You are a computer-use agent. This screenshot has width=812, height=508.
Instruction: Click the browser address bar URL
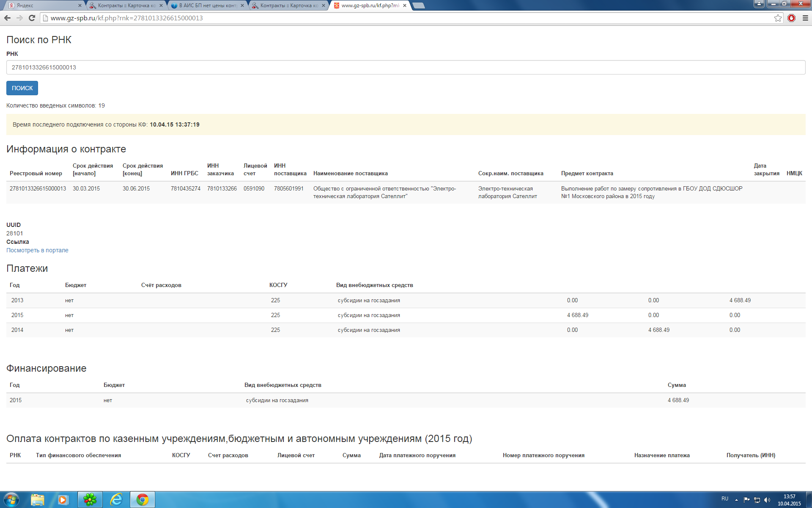click(x=127, y=18)
